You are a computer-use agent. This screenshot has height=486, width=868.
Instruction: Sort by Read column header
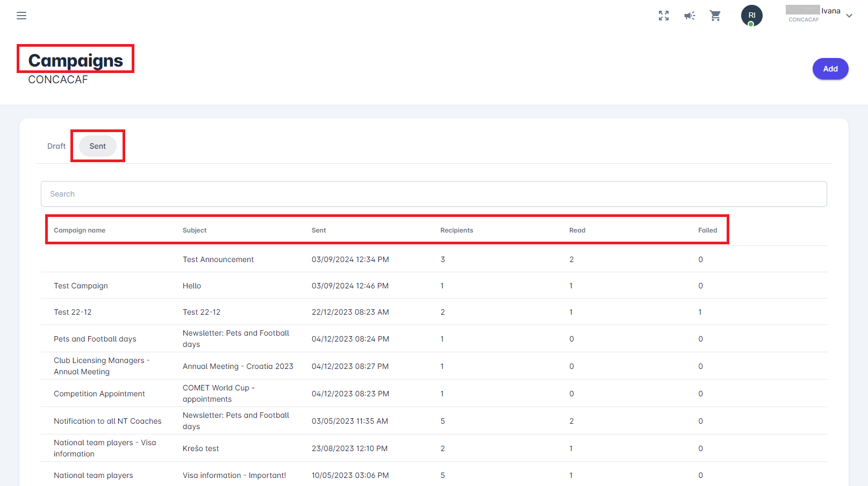tap(577, 230)
